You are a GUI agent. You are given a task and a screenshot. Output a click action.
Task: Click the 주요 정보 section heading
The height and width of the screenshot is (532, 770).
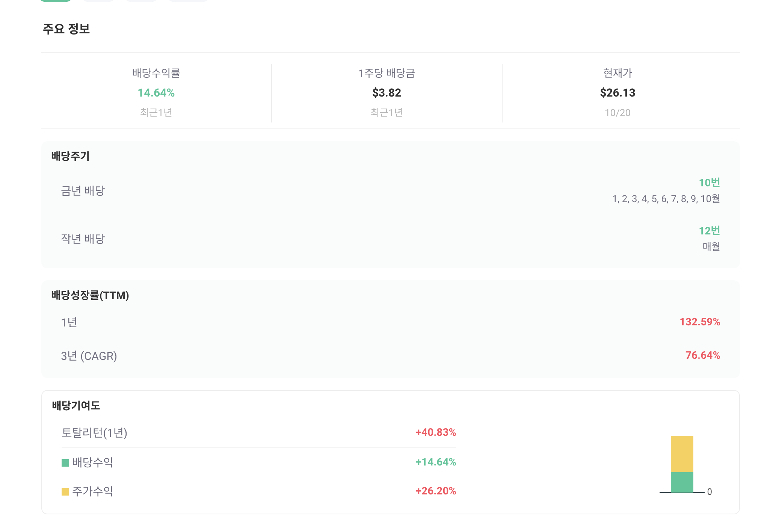(66, 29)
